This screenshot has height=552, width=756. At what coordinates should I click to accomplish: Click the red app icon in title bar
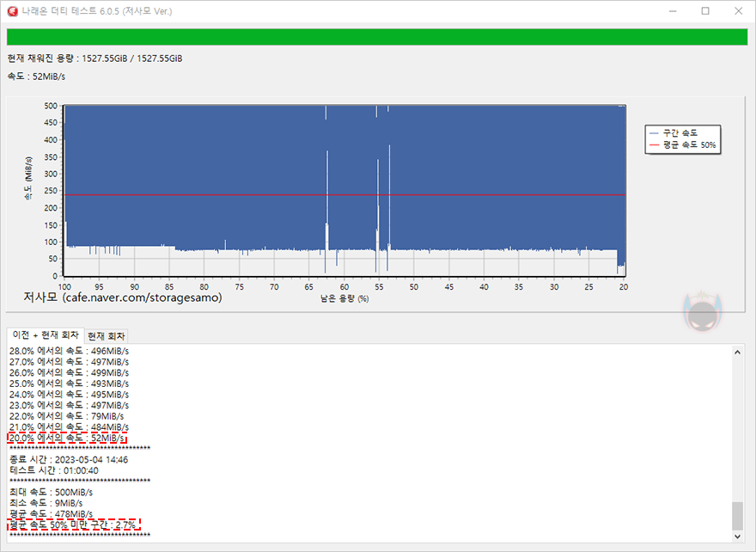point(12,11)
